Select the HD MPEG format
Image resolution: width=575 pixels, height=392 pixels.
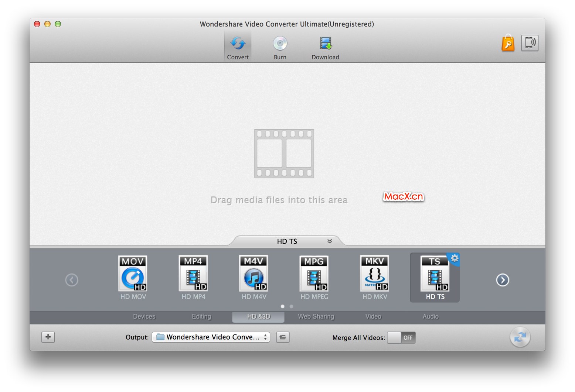(x=314, y=278)
